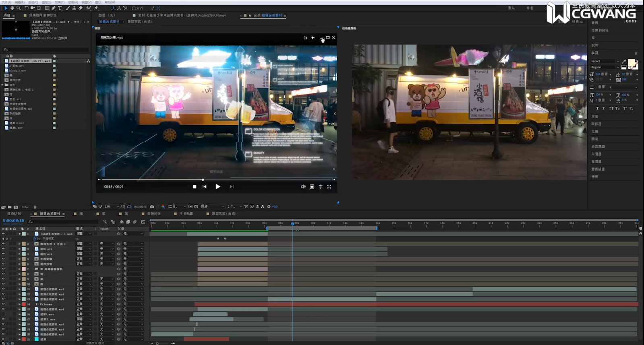Select the Zoom magnifier tool
This screenshot has width=644, height=345.
[19, 8]
